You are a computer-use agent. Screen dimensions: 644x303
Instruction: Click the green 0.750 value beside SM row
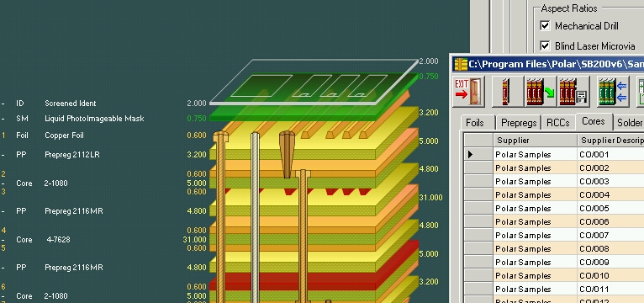pyautogui.click(x=197, y=119)
